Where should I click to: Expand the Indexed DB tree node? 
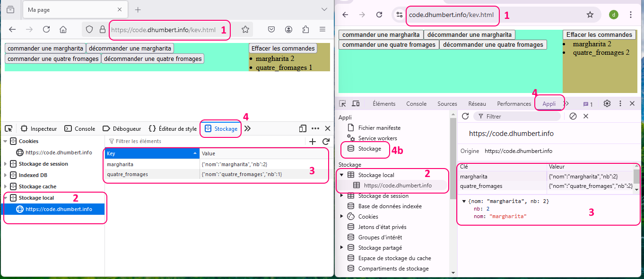coord(6,175)
